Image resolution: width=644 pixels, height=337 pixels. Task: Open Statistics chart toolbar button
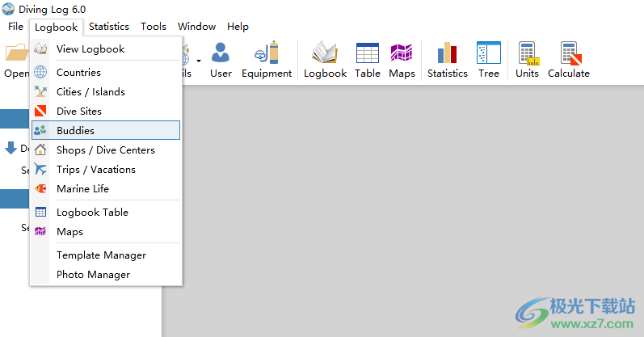(x=448, y=61)
